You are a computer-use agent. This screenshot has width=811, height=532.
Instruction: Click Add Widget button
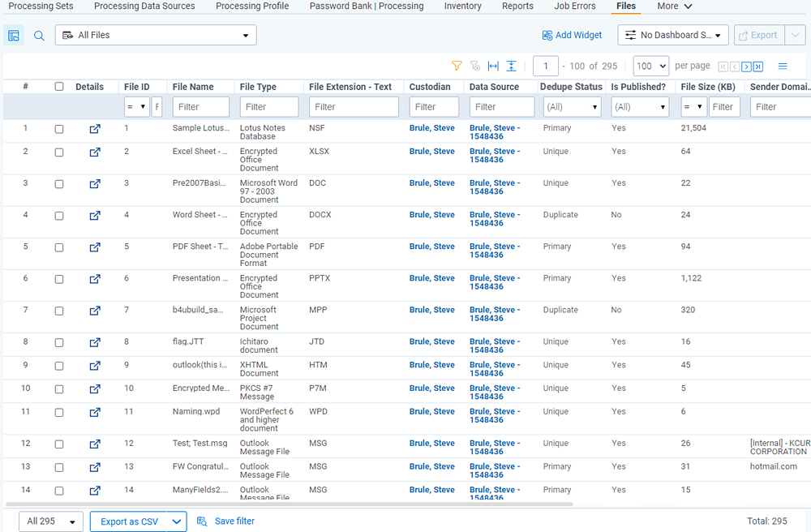pos(572,35)
